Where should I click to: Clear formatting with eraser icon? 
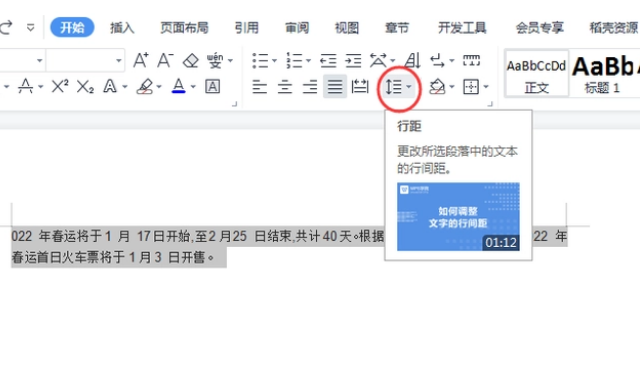[190, 61]
